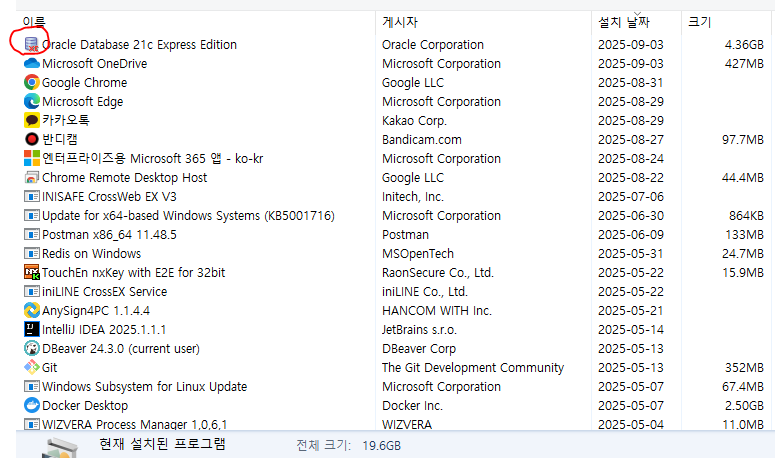Image resolution: width=775 pixels, height=458 pixels.
Task: Click the Chrome Remote Desktop Host icon
Action: coord(32,177)
